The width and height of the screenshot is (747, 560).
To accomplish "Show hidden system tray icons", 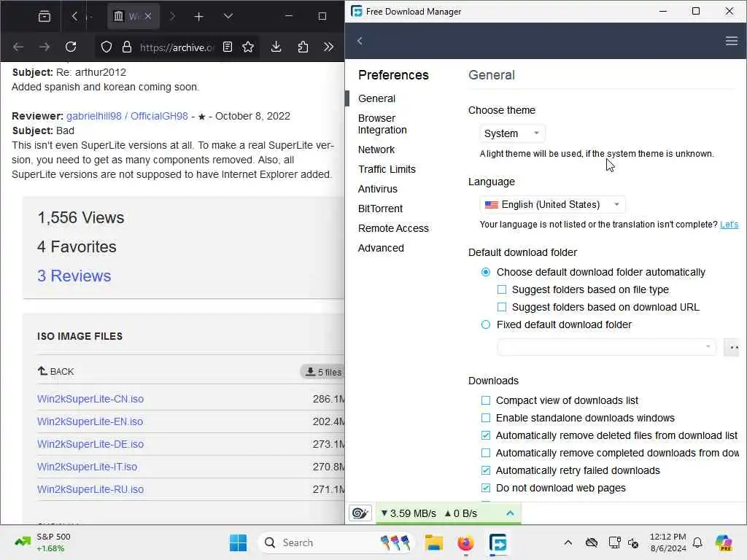I will click(568, 542).
